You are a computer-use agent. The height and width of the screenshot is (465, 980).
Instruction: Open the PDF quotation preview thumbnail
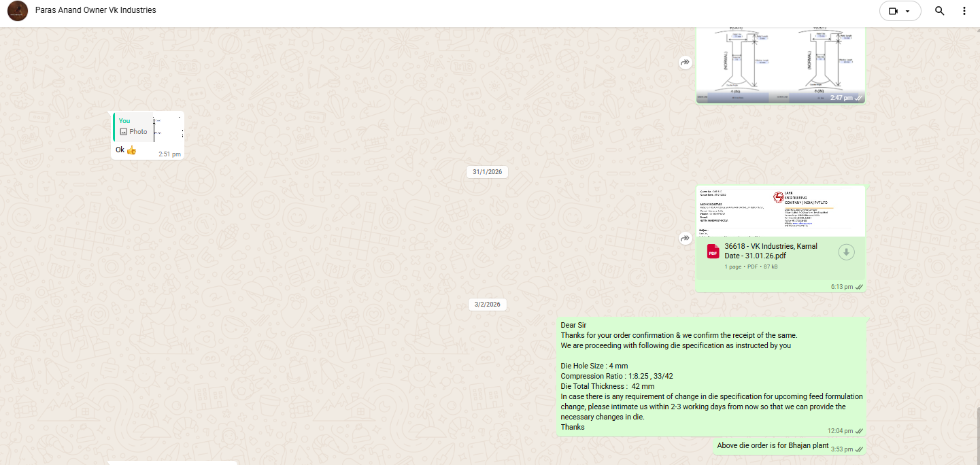pos(780,211)
